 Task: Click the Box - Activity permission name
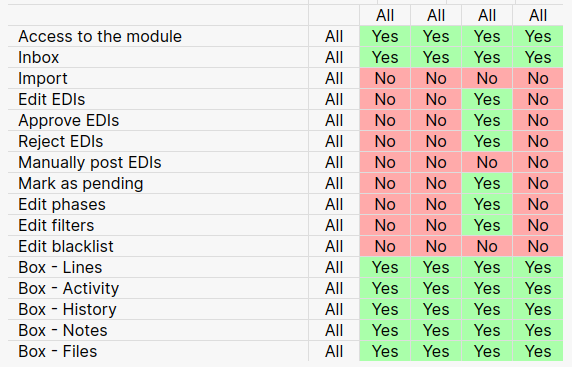(69, 288)
